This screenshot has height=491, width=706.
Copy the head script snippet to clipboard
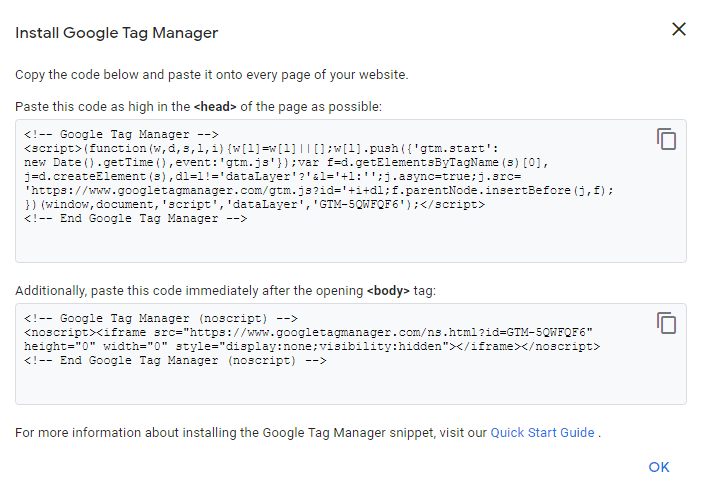tap(666, 139)
